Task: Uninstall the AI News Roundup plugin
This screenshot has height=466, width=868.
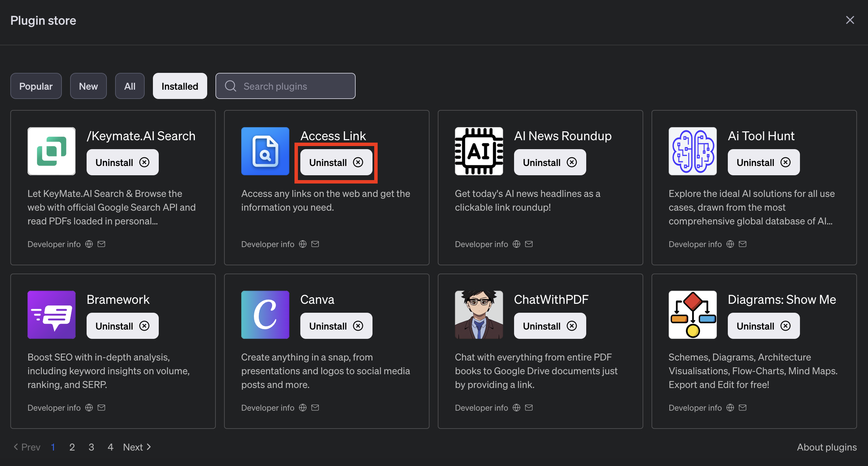Action: (549, 162)
